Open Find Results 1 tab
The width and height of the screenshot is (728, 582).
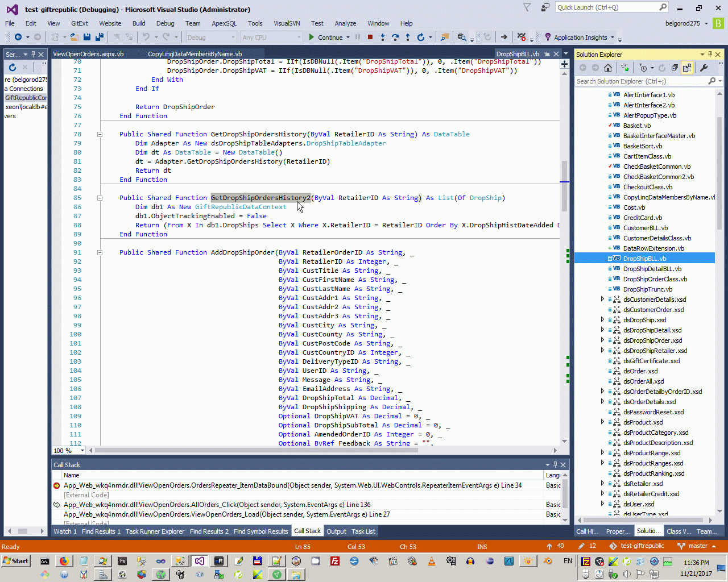point(101,531)
